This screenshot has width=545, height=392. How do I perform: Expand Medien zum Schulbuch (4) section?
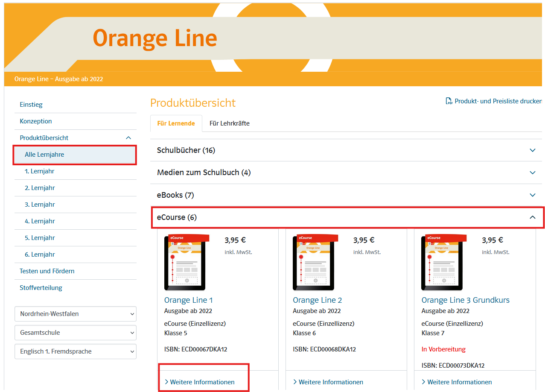[532, 173]
